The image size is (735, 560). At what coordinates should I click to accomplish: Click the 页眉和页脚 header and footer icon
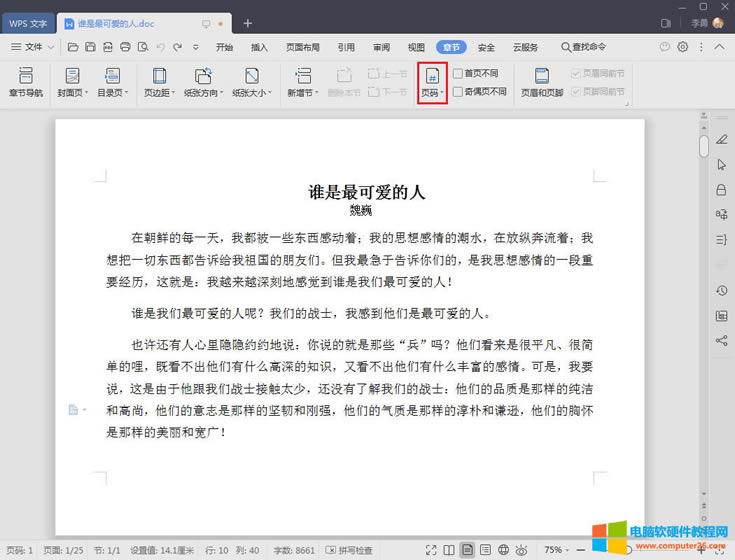click(x=542, y=82)
